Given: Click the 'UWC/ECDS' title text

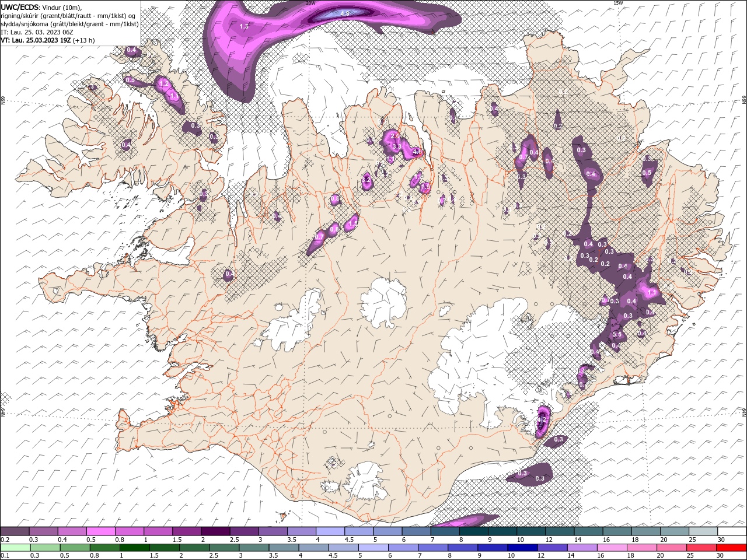Looking at the screenshot, I should pos(20,7).
